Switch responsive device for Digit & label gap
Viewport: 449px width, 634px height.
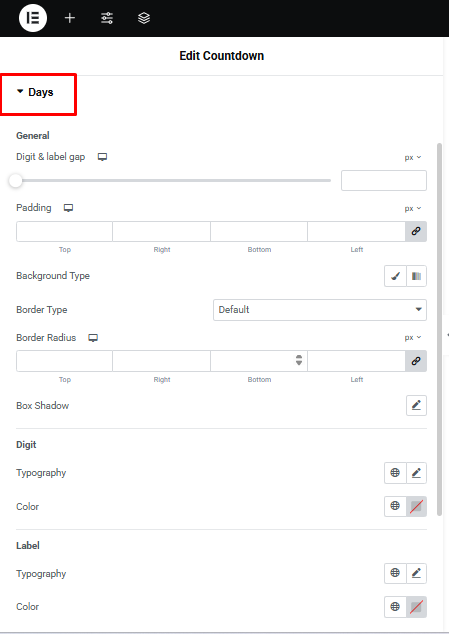click(102, 157)
